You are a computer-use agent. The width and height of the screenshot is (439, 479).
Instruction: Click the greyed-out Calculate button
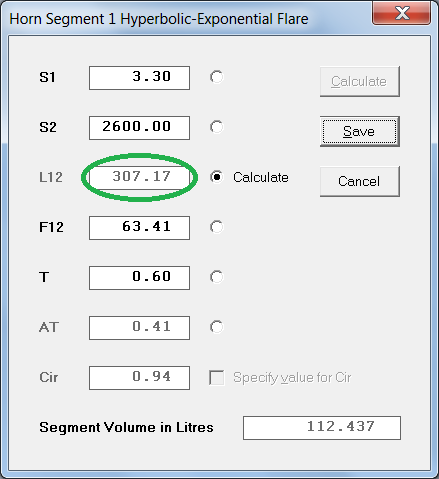360,82
